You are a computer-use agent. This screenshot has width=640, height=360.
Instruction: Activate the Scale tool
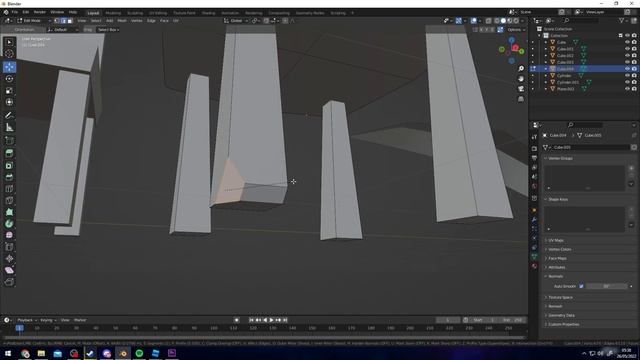pyautogui.click(x=9, y=91)
